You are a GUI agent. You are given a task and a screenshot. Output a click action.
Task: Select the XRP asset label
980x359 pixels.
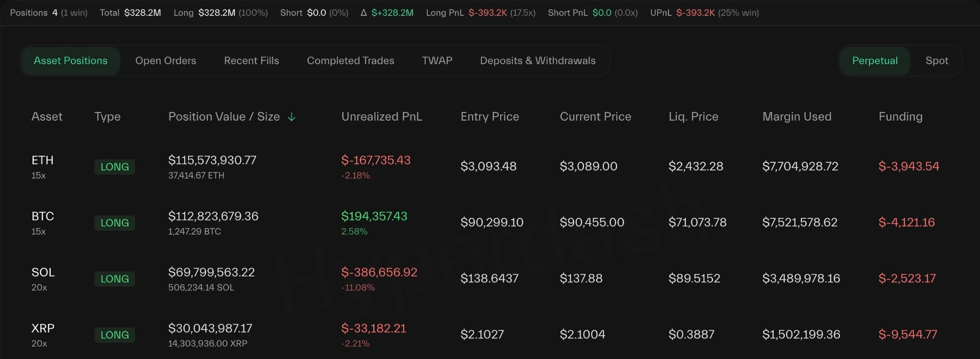[x=43, y=328]
